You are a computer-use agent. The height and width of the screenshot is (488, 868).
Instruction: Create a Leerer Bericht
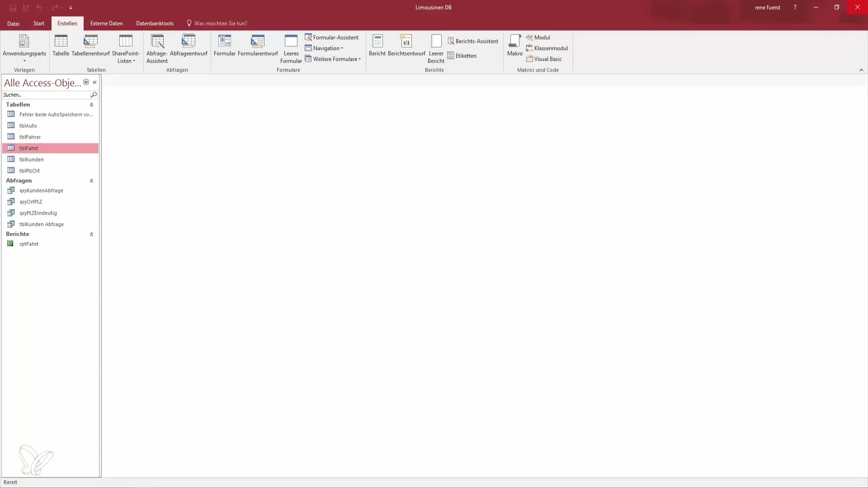point(436,48)
